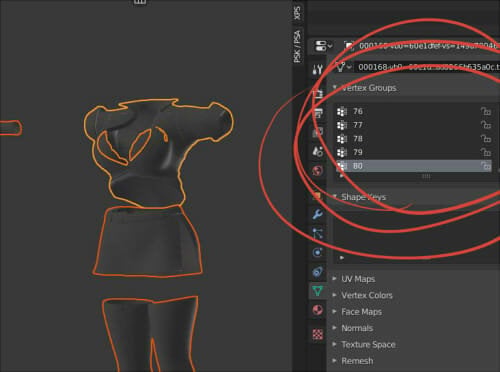The height and width of the screenshot is (372, 500).
Task: Open the Scene properties tab
Action: click(x=318, y=151)
